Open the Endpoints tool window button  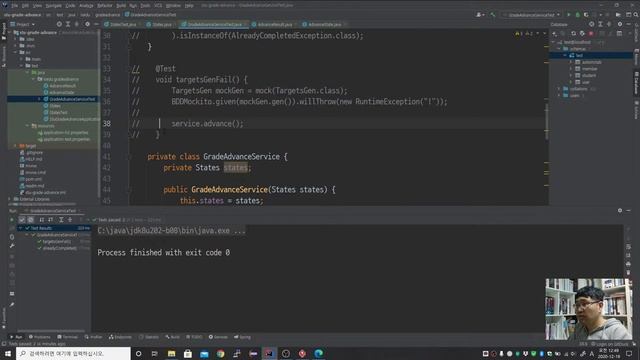[x=120, y=337]
